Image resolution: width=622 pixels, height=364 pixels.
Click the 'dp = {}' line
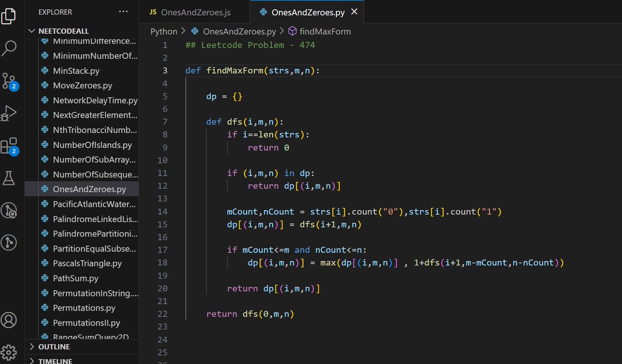pyautogui.click(x=224, y=96)
